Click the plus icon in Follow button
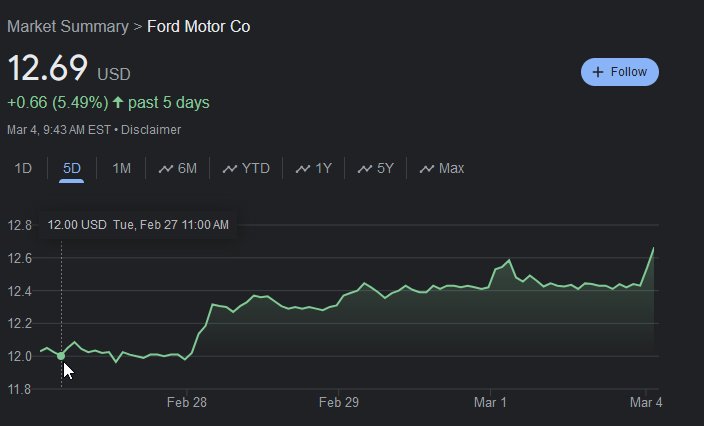 tap(598, 72)
